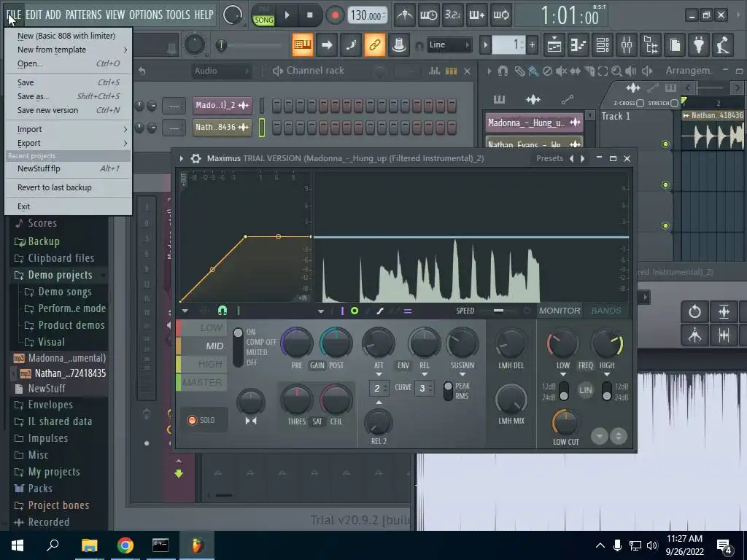Expand the Export submenu
Screen dimensions: 747x560
click(x=68, y=143)
